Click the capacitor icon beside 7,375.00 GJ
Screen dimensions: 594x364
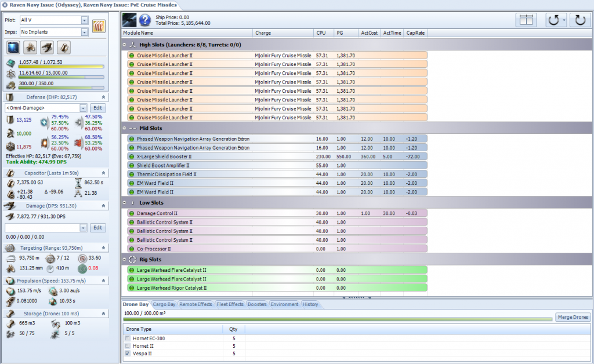(x=10, y=183)
